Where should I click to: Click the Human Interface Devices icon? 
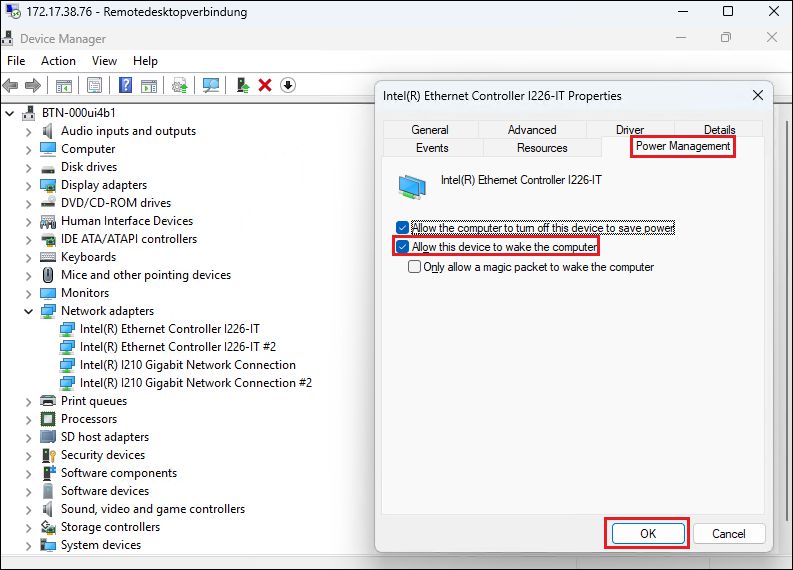(48, 222)
